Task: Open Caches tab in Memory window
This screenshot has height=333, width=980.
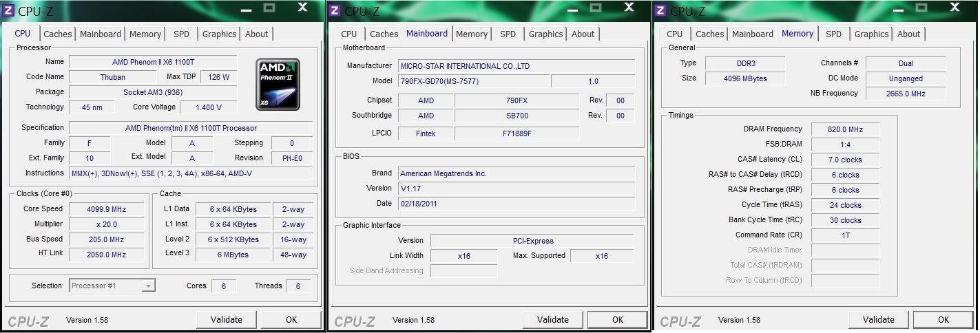Action: coord(710,34)
